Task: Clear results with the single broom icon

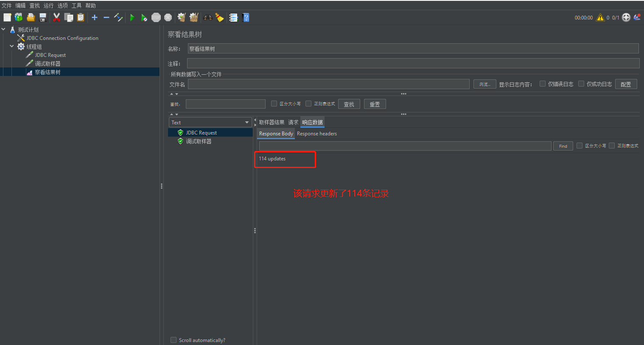Action: [182, 17]
